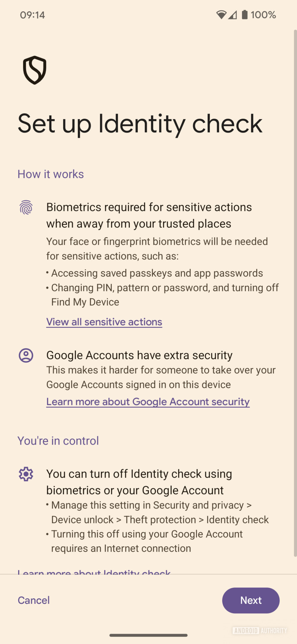Click the Accessing saved passkeys bullet point
297x644 pixels.
tap(154, 273)
